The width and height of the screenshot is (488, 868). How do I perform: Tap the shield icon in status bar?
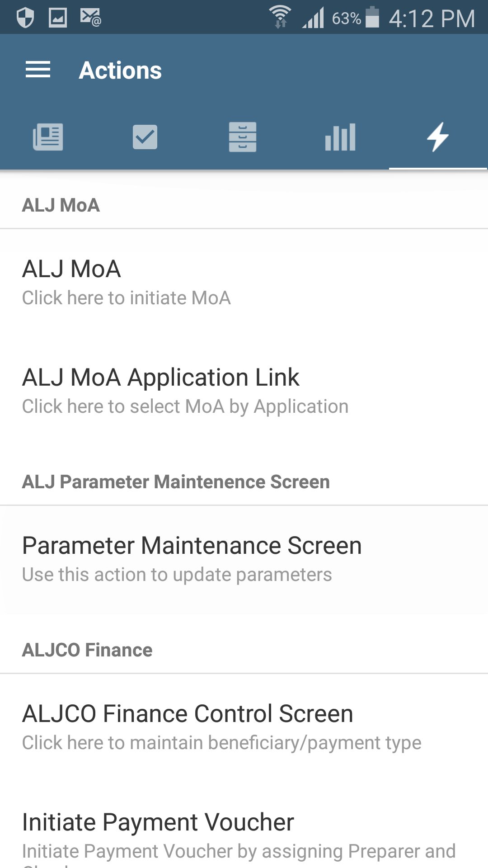[x=25, y=18]
